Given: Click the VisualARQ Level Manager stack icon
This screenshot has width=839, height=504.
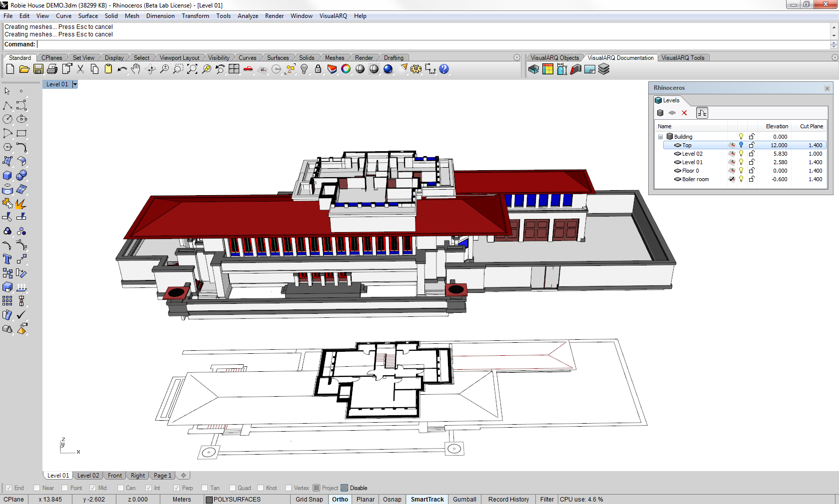Looking at the screenshot, I should [604, 69].
